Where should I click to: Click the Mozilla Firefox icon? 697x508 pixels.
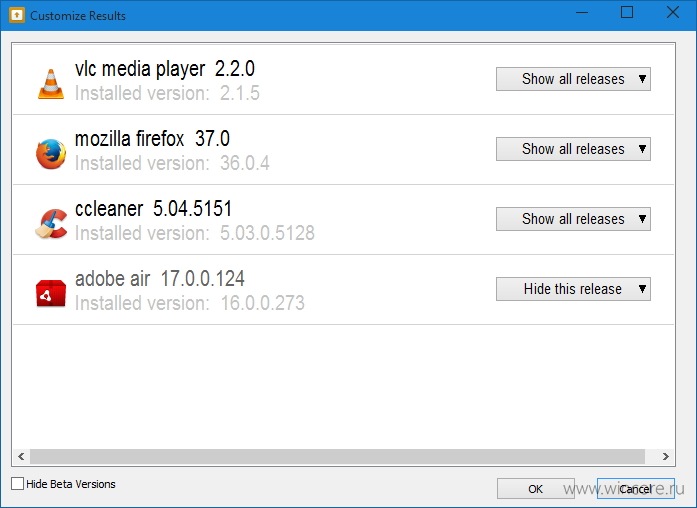51,154
